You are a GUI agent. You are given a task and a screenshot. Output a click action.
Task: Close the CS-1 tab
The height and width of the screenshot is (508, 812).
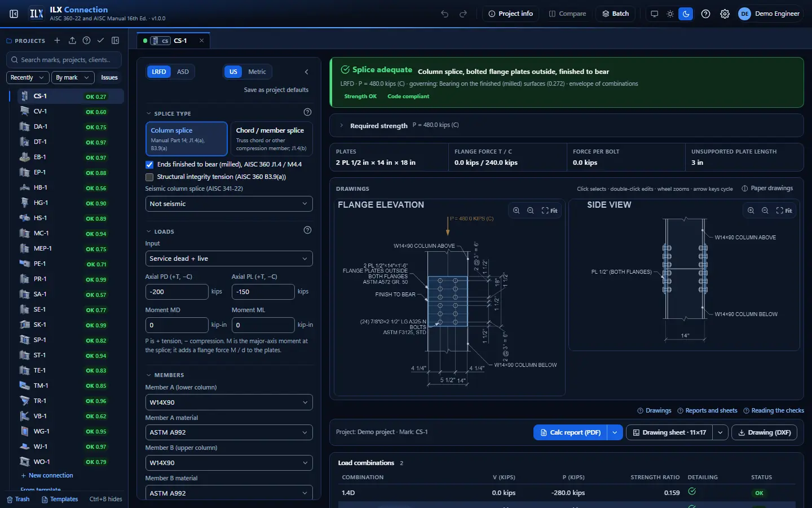[201, 41]
